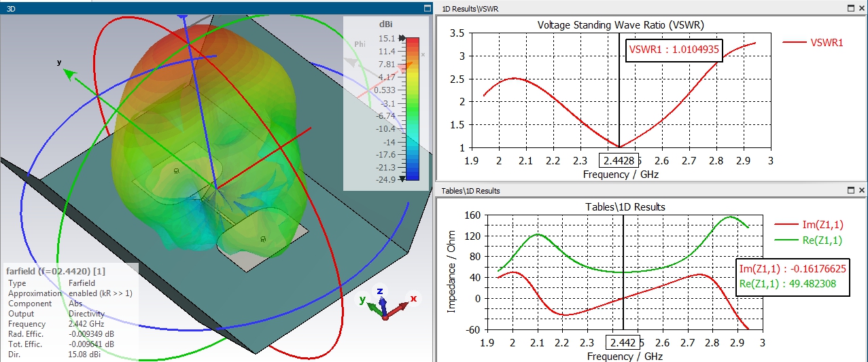Screen dimensions: 868x362
Task: Click the VSWR1 : 1.0104935 marker readout
Action: click(673, 50)
